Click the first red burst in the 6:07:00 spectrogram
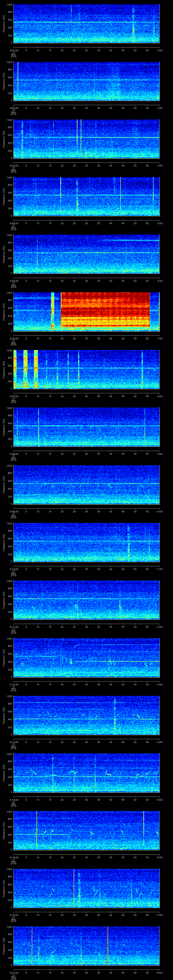173x980 pixels. tap(15, 369)
